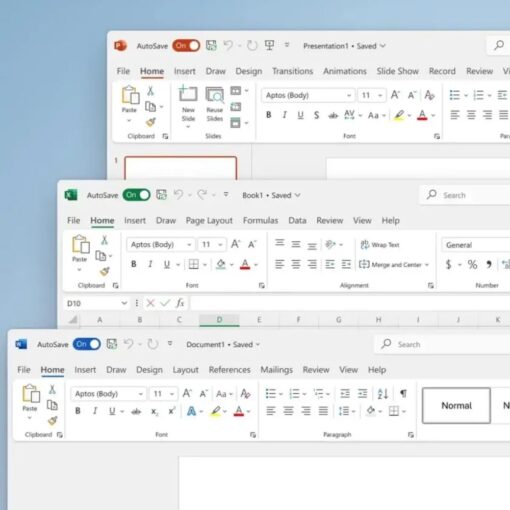Expand the Merge and Center dropdown
Screen dimensions: 510x510
point(427,265)
